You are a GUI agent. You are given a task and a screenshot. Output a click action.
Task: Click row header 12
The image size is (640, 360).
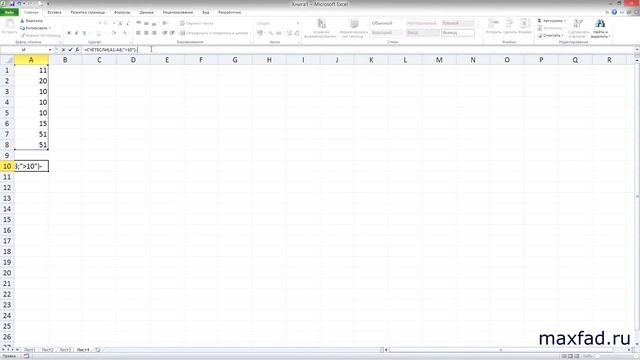[7, 187]
